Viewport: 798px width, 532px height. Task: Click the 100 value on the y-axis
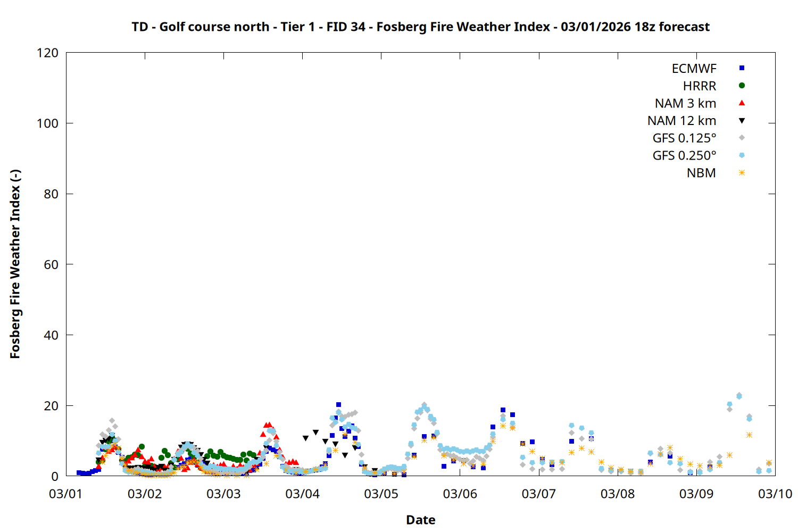click(47, 123)
